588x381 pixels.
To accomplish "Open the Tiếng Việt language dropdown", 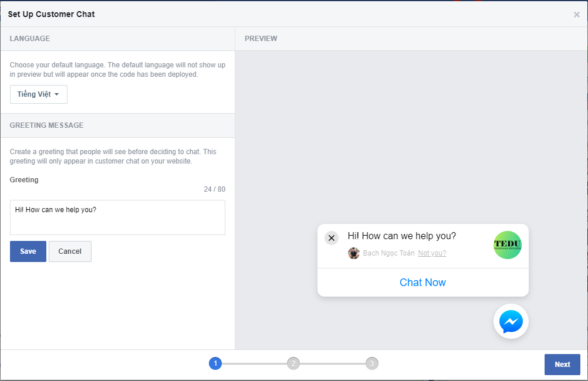I will coord(39,94).
